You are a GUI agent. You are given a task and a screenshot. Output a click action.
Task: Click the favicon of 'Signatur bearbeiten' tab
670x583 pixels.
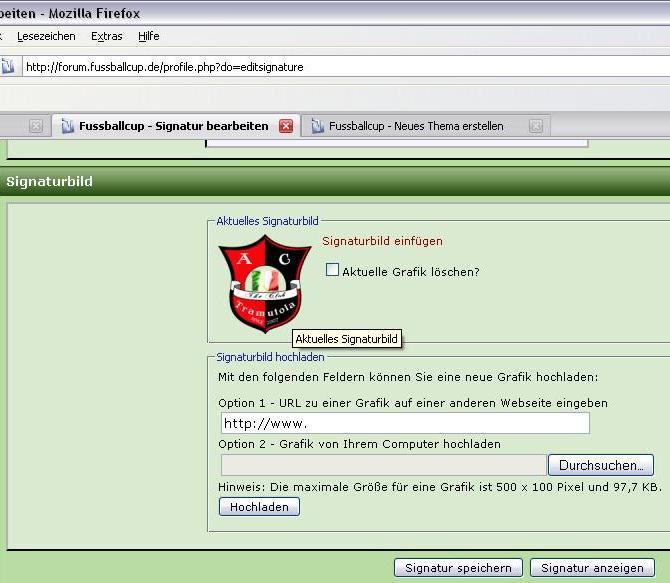point(67,126)
